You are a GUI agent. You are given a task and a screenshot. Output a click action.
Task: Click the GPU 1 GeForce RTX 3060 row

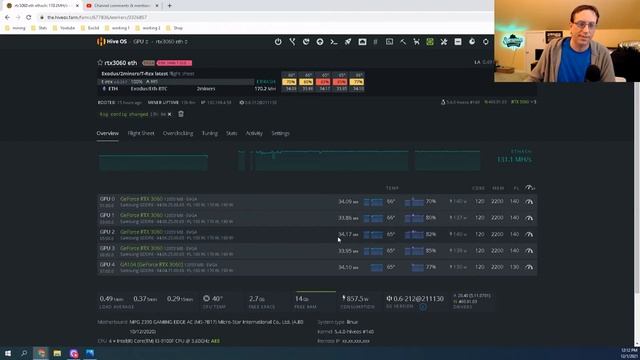317,218
